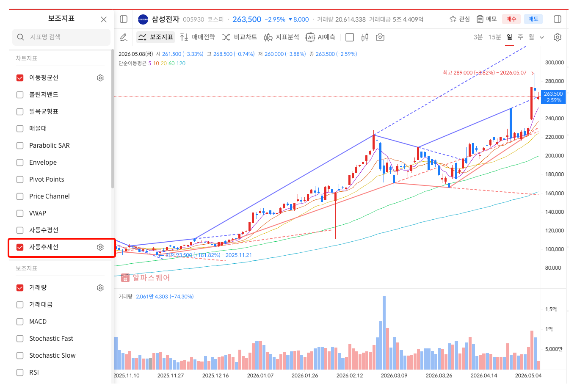Click the 매도 sell button

point(533,19)
